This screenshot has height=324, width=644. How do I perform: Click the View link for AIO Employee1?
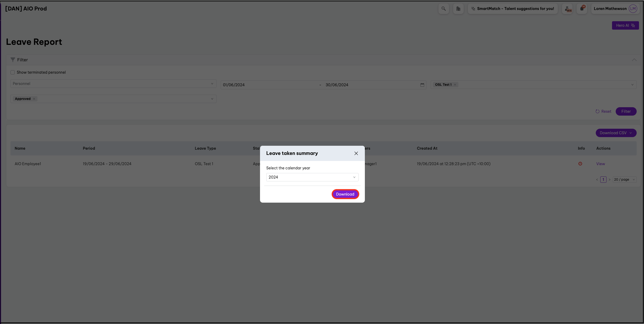tap(600, 164)
